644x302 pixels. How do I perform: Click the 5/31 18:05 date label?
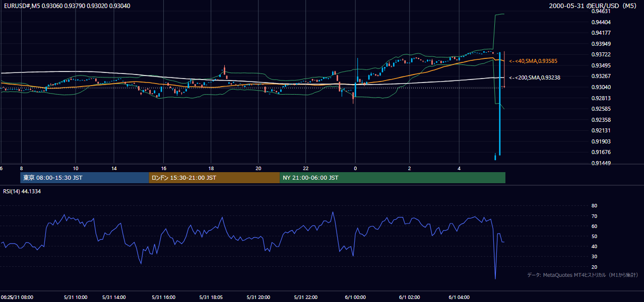click(x=211, y=297)
